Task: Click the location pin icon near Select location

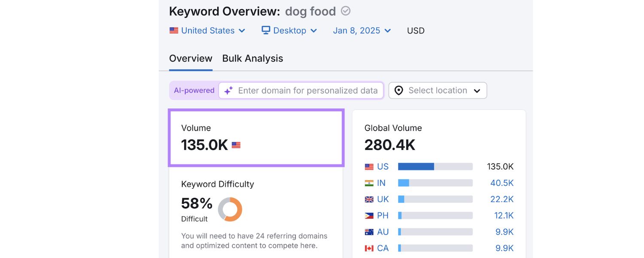Action: click(x=399, y=90)
